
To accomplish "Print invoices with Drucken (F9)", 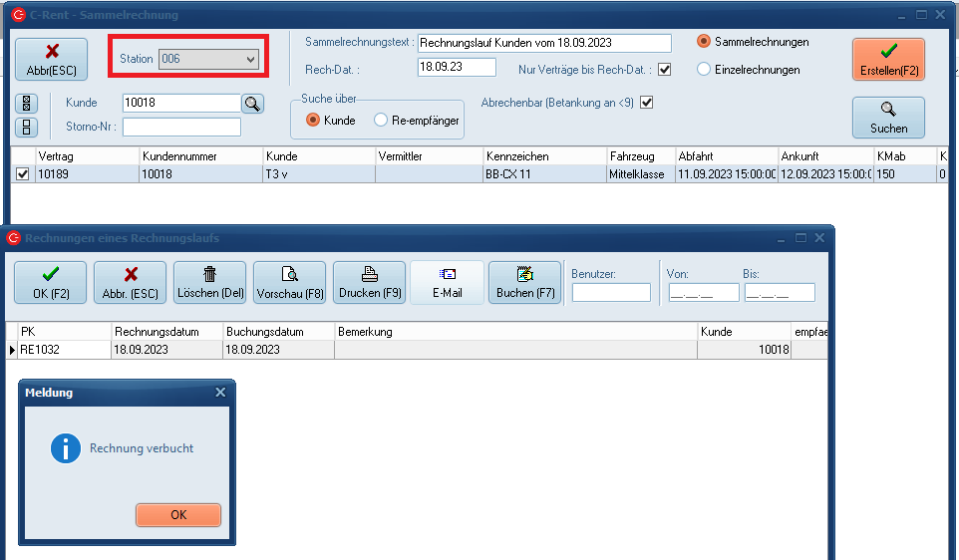I will coord(369,282).
